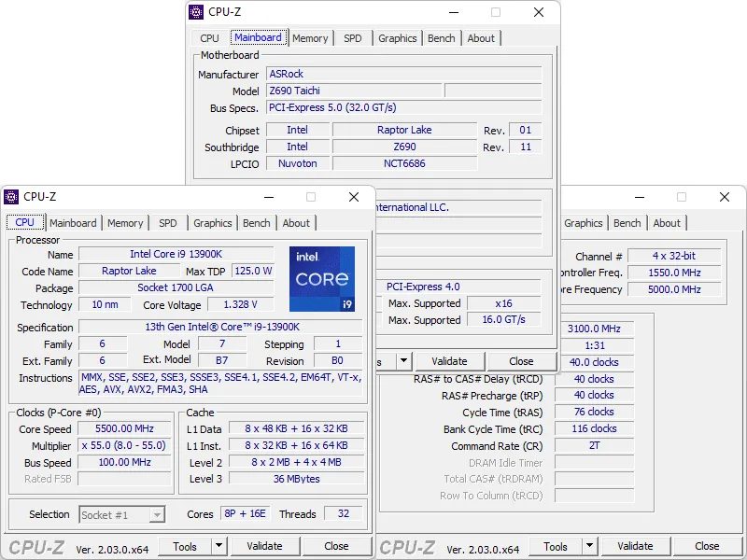Click the Bus Speed value '100.00 MHz'
The width and height of the screenshot is (747, 560).
(x=124, y=462)
